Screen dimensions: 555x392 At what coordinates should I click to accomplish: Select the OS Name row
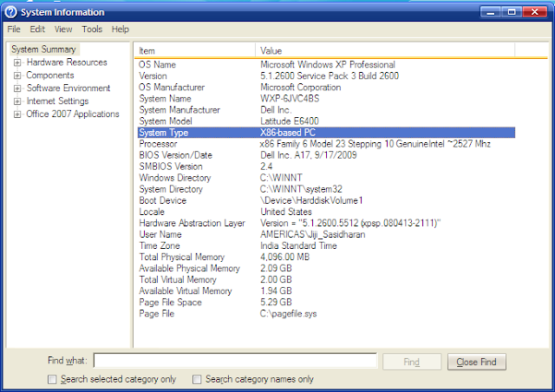click(x=326, y=64)
